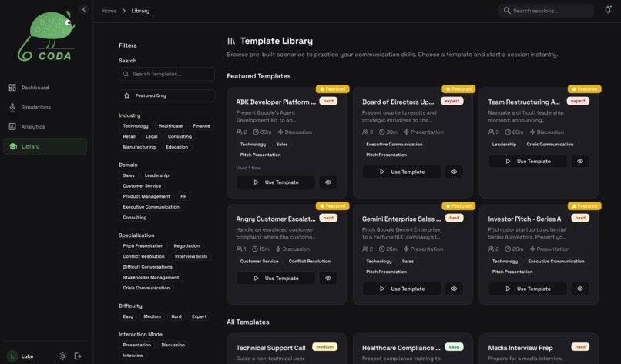
Task: Open the Technical Support Call template card
Action: (287, 349)
